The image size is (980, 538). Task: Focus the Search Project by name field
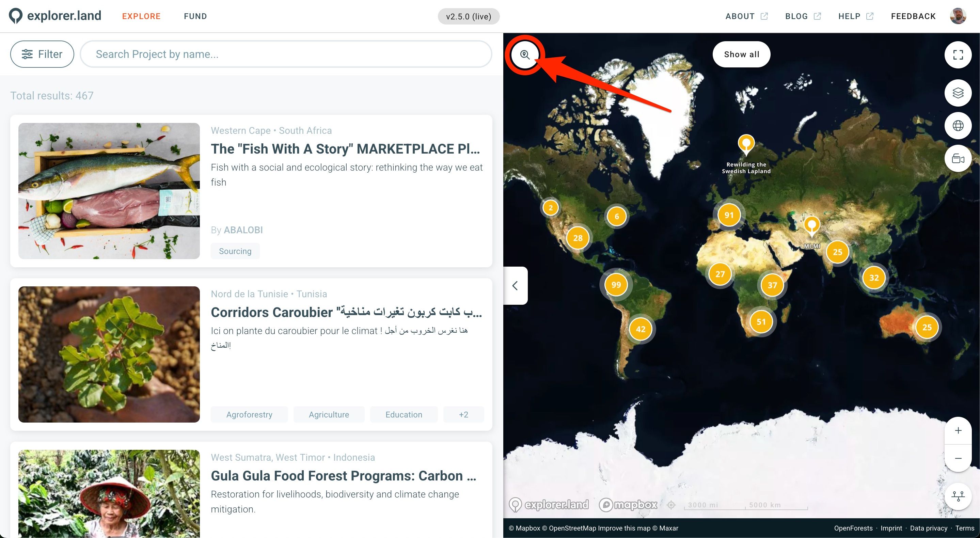(x=286, y=54)
